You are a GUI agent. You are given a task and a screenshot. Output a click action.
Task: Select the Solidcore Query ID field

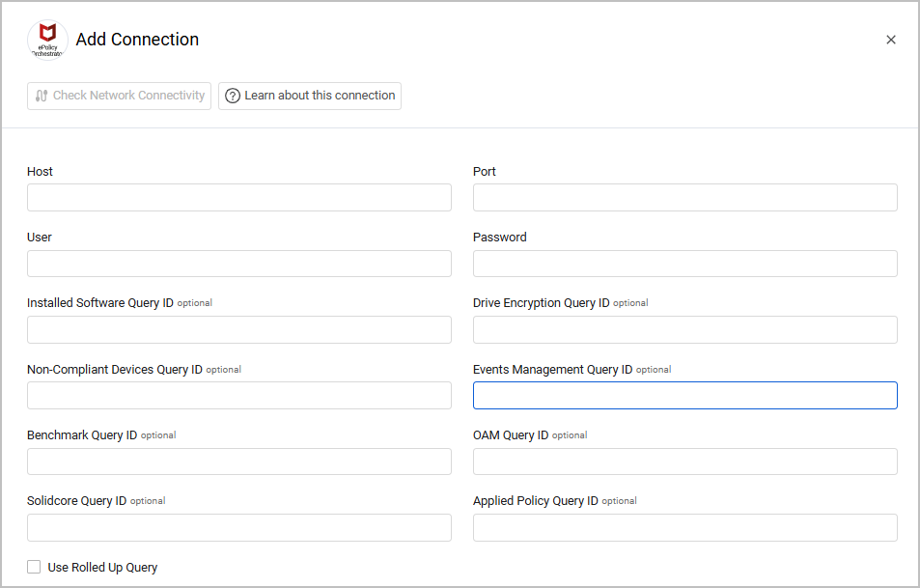point(238,527)
